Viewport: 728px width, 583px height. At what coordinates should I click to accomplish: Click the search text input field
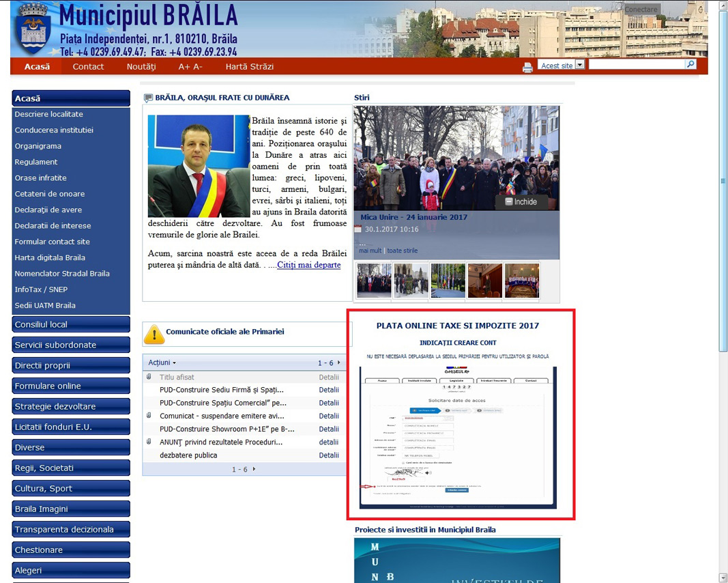coord(636,64)
